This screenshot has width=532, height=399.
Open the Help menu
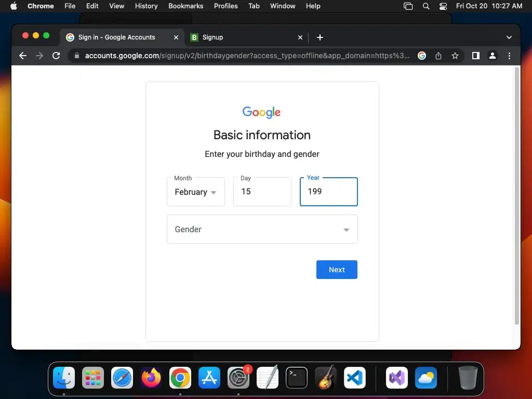(313, 6)
